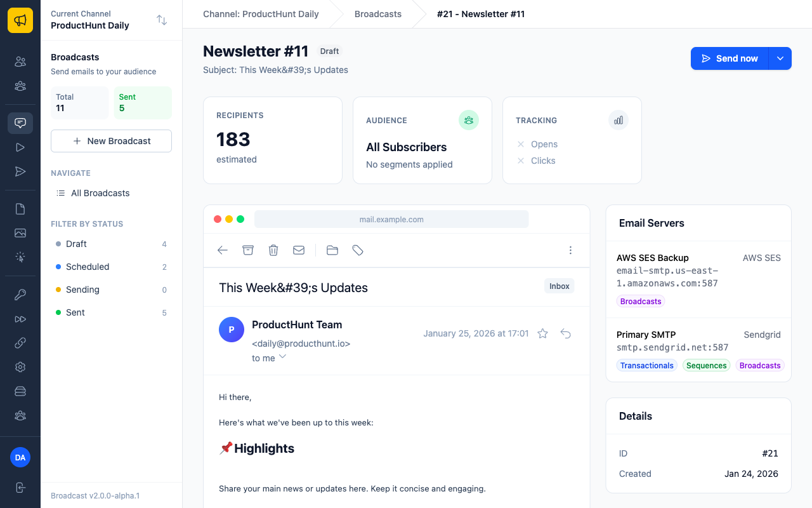This screenshot has width=812, height=508.
Task: Open the team users icon above avatar
Action: coord(20,415)
